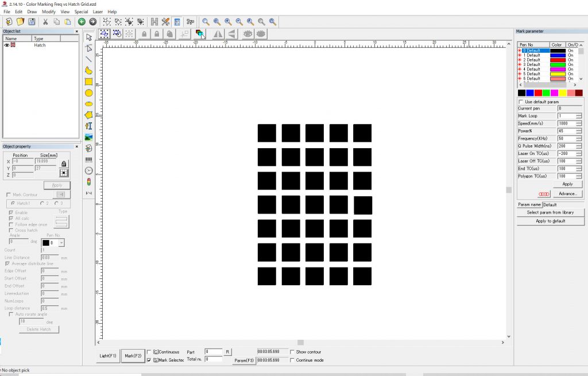Screen dimensions: 588x376
Task: Open the Special menu
Action: pyautogui.click(x=81, y=11)
